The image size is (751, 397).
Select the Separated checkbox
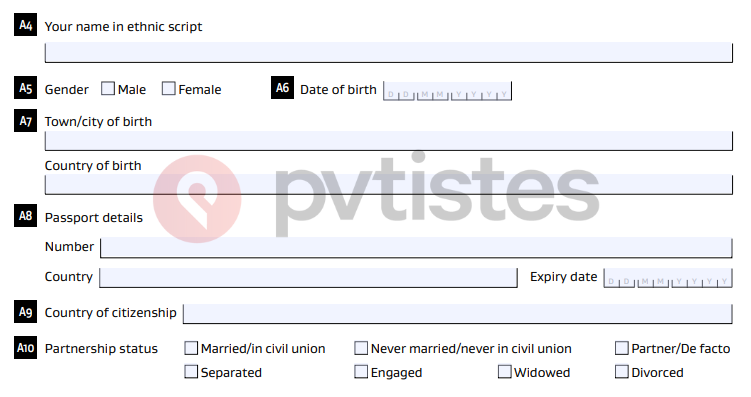tap(191, 372)
